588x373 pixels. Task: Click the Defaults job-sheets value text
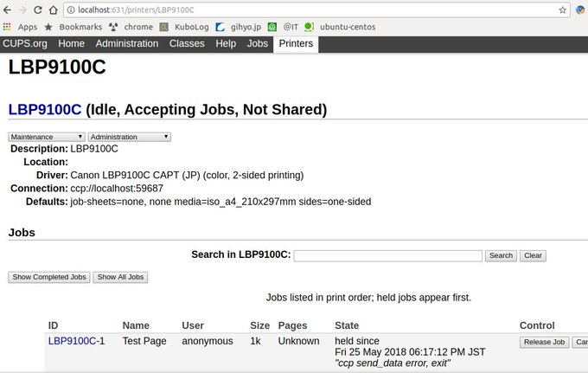(220, 202)
